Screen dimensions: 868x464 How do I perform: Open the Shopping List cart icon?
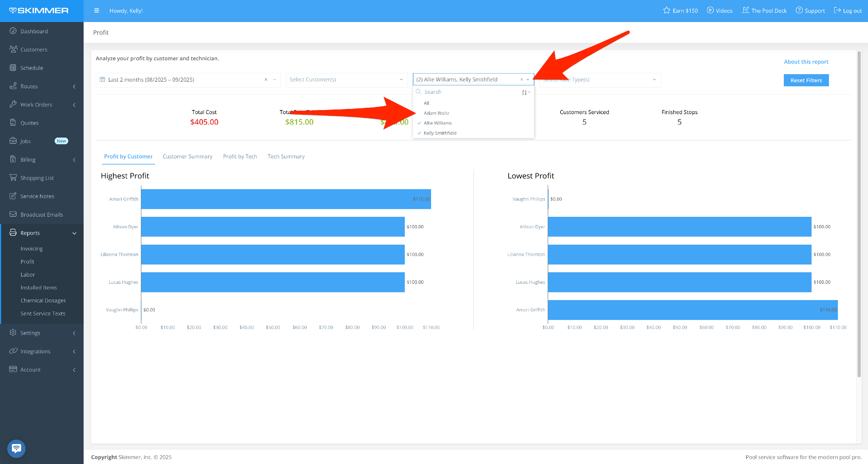pyautogui.click(x=13, y=177)
